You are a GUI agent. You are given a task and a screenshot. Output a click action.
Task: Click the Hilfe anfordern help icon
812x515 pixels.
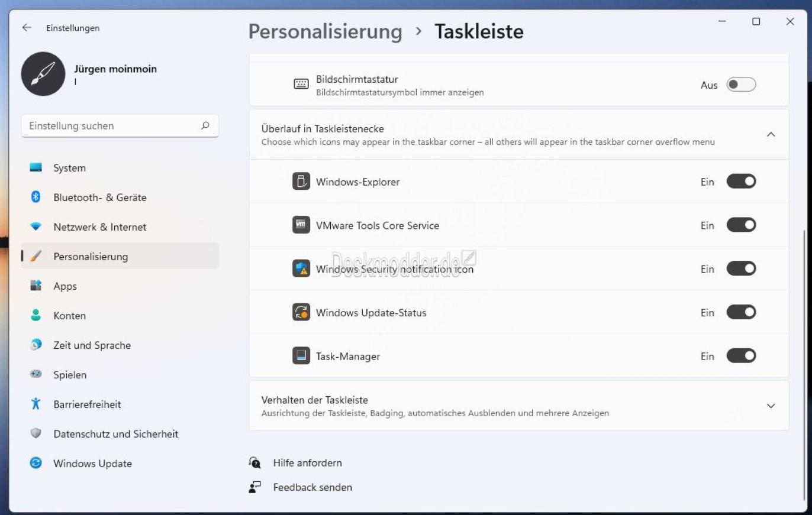(255, 463)
